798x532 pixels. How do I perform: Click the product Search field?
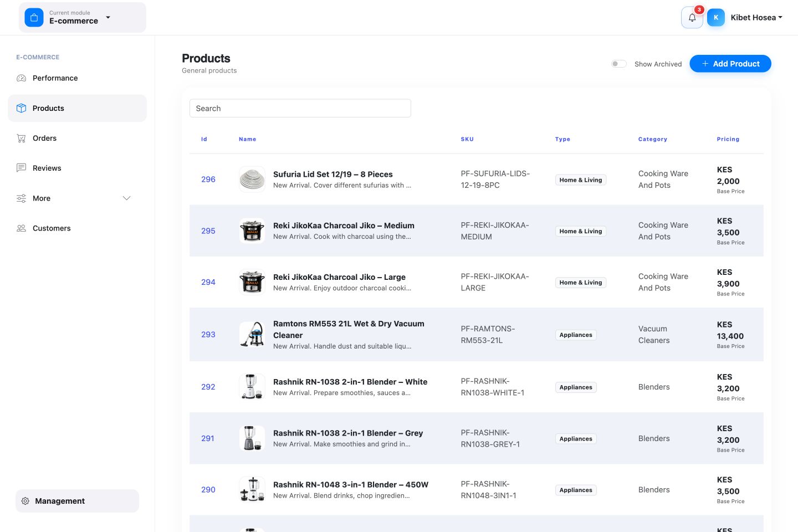[x=300, y=108]
